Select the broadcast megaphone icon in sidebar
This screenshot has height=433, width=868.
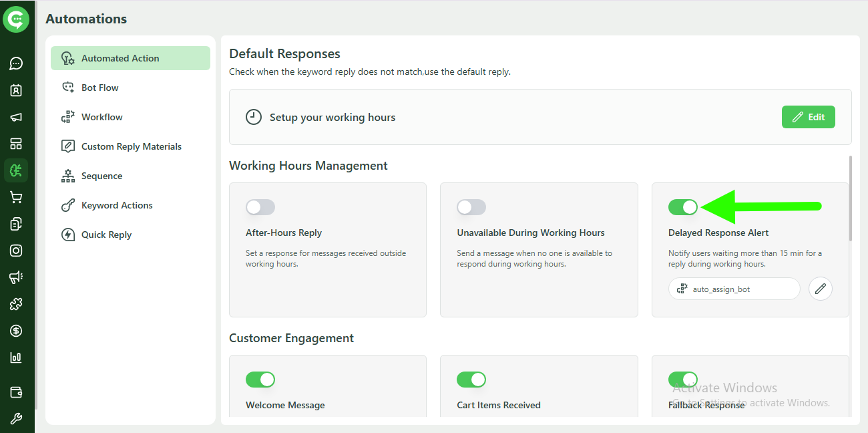coord(16,117)
